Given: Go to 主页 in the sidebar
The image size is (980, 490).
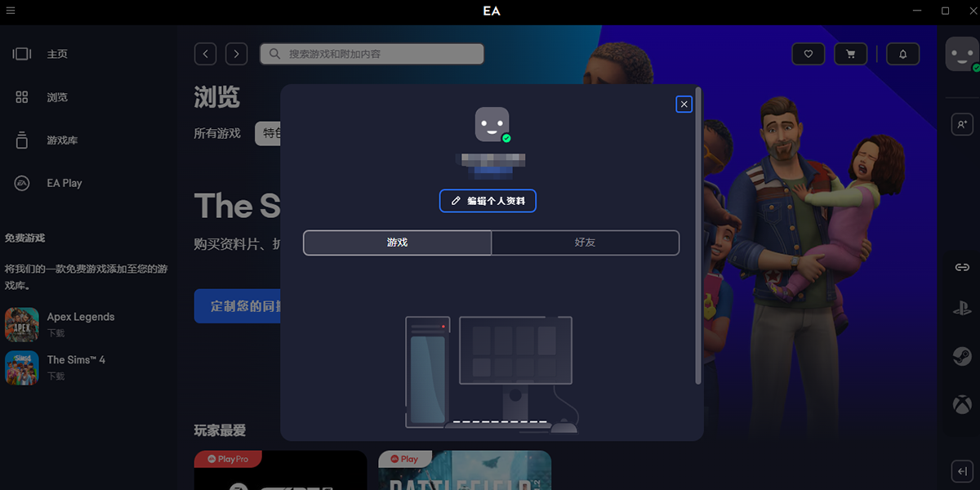Looking at the screenshot, I should click(57, 54).
